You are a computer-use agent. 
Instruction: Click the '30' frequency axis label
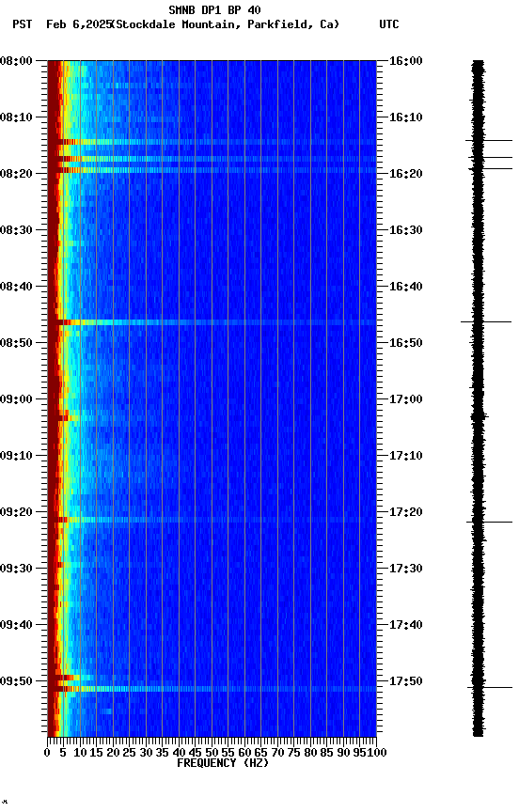click(x=146, y=753)
